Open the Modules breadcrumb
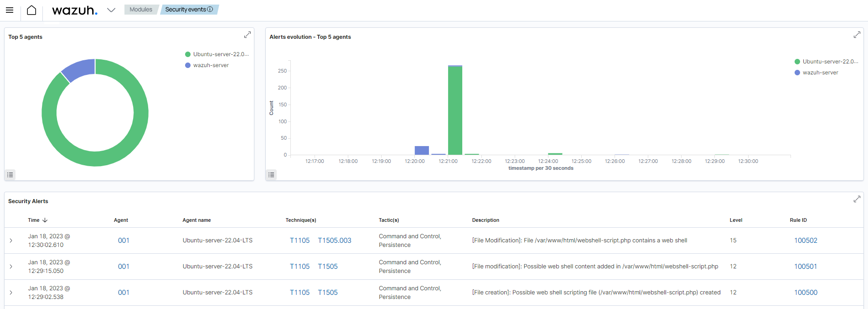 pos(141,10)
